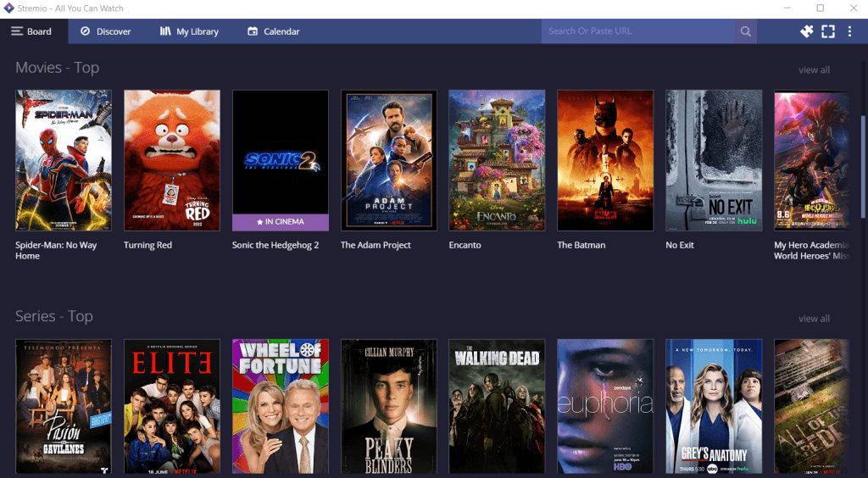
Task: Open the Elite series poster
Action: point(172,407)
